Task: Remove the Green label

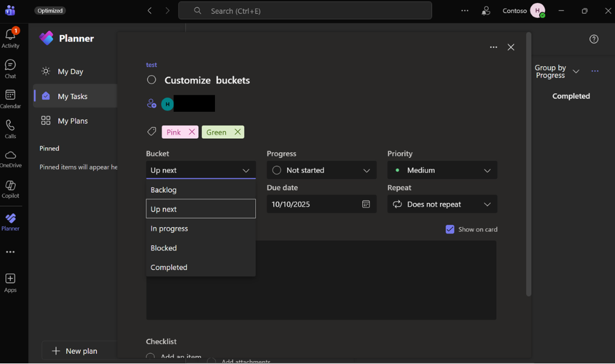Action: click(237, 132)
